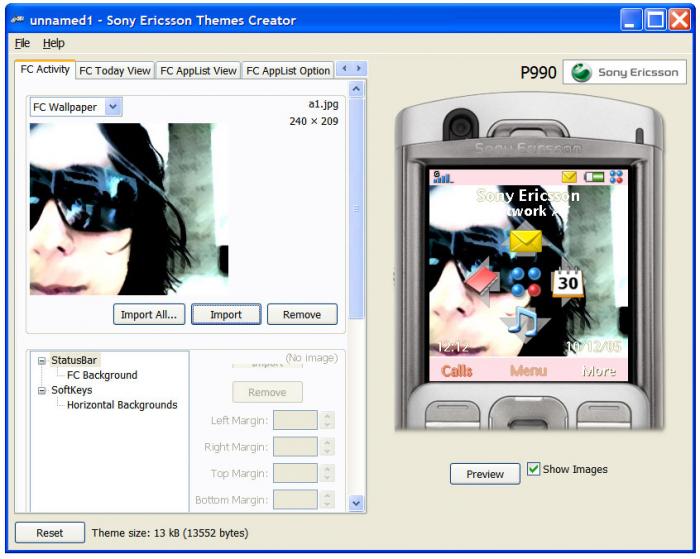The width and height of the screenshot is (700, 559).
Task: Click the calendar icon showing 30
Action: (567, 283)
